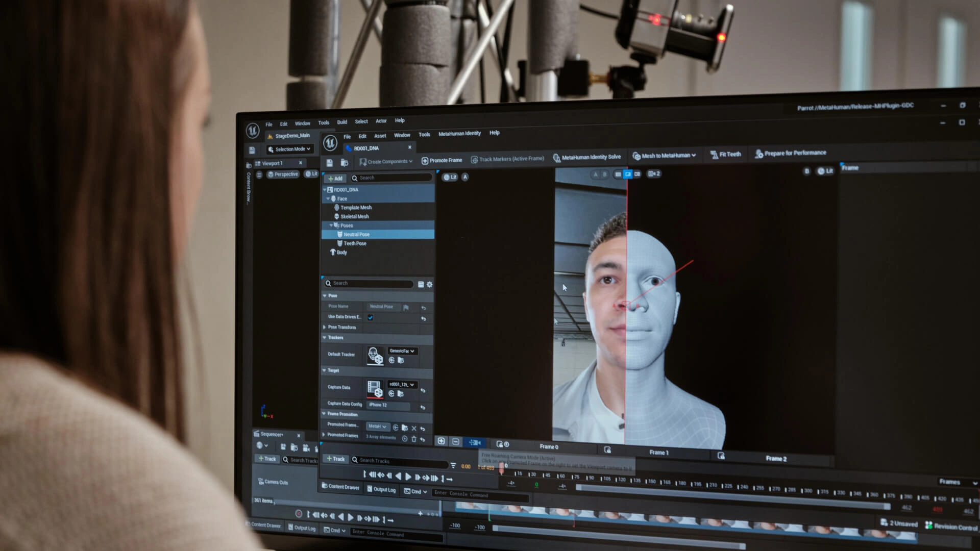
Task: Clear the Promoted Frame class with the X icon
Action: click(x=414, y=428)
